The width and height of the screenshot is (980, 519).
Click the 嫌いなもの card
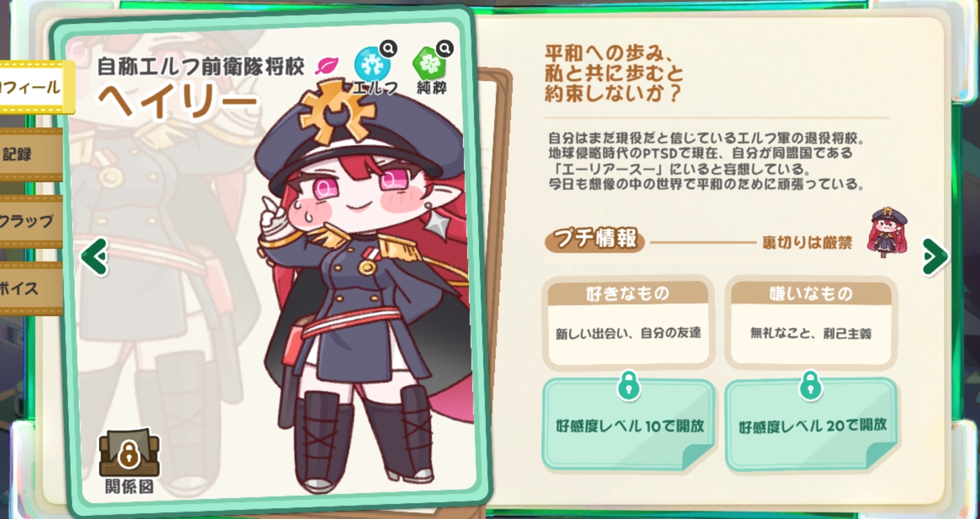(811, 322)
